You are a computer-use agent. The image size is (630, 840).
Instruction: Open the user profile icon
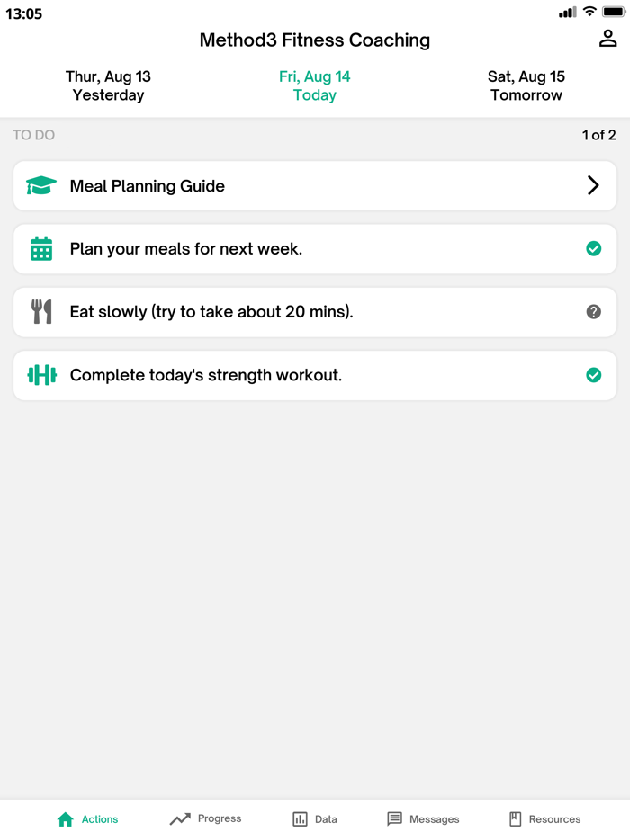(x=607, y=39)
